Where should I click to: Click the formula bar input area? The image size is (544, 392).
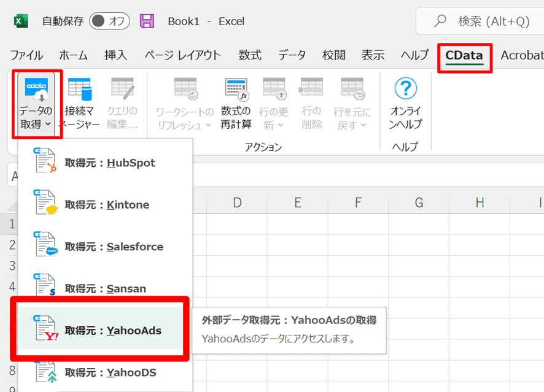point(368,175)
